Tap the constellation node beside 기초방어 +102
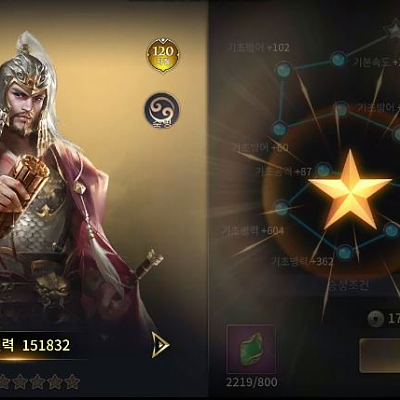The image size is (400, 400). click(284, 70)
